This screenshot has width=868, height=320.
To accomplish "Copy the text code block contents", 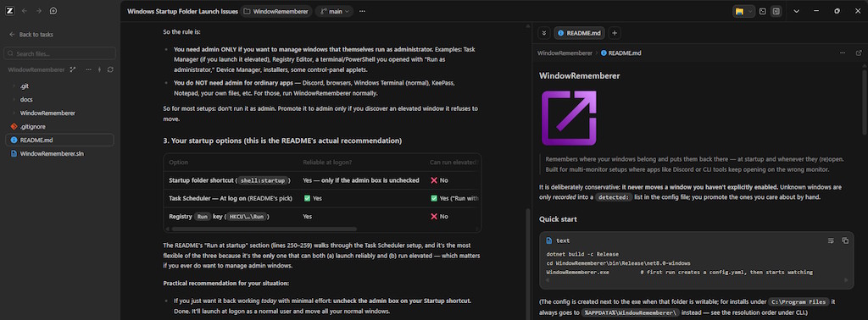I will [845, 240].
